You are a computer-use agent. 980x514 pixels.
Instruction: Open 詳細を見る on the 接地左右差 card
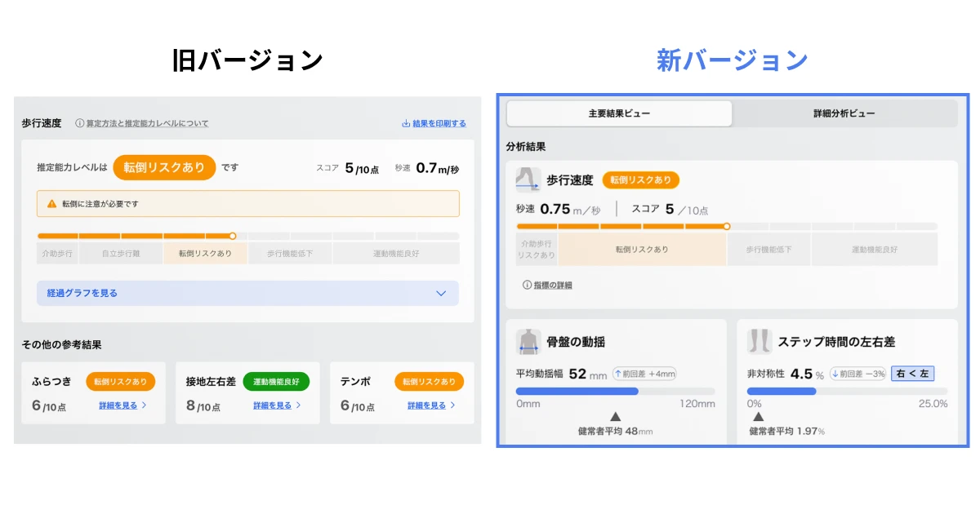pos(277,405)
